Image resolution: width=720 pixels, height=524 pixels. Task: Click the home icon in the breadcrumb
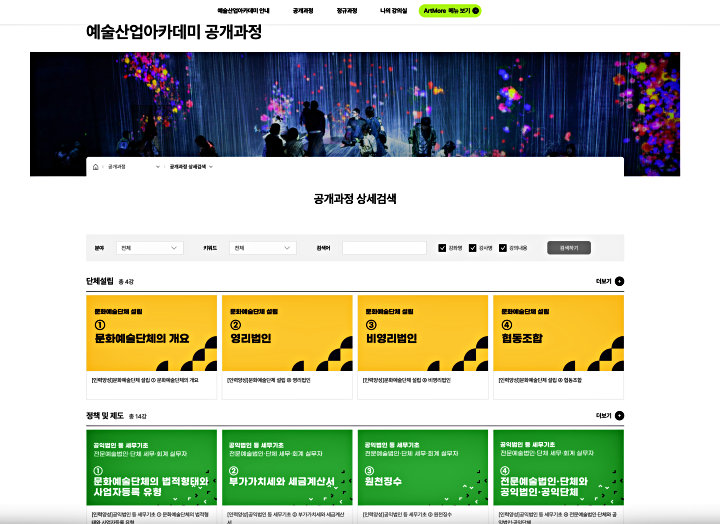coord(96,166)
